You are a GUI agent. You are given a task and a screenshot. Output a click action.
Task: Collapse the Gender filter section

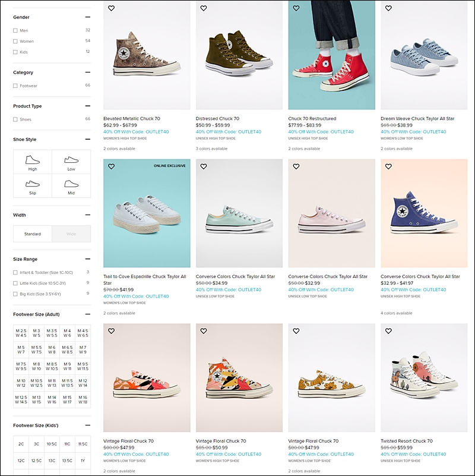point(88,17)
